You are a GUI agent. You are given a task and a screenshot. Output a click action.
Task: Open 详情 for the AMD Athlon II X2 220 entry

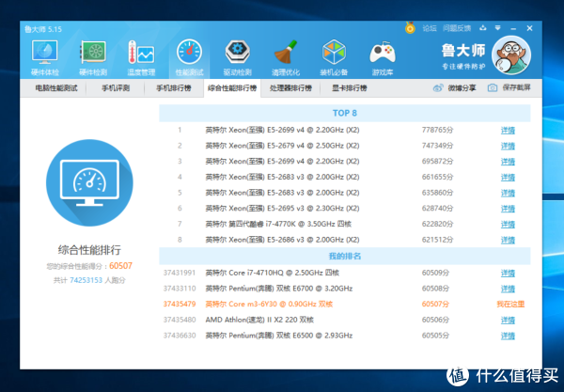pyautogui.click(x=508, y=320)
